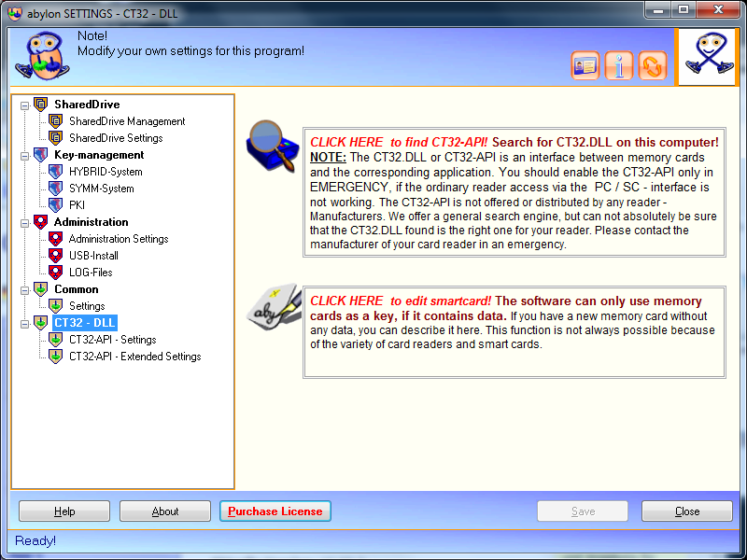Click 'CLICK HERE to edit smartcard!' link
This screenshot has height=560, width=747.
(x=401, y=301)
